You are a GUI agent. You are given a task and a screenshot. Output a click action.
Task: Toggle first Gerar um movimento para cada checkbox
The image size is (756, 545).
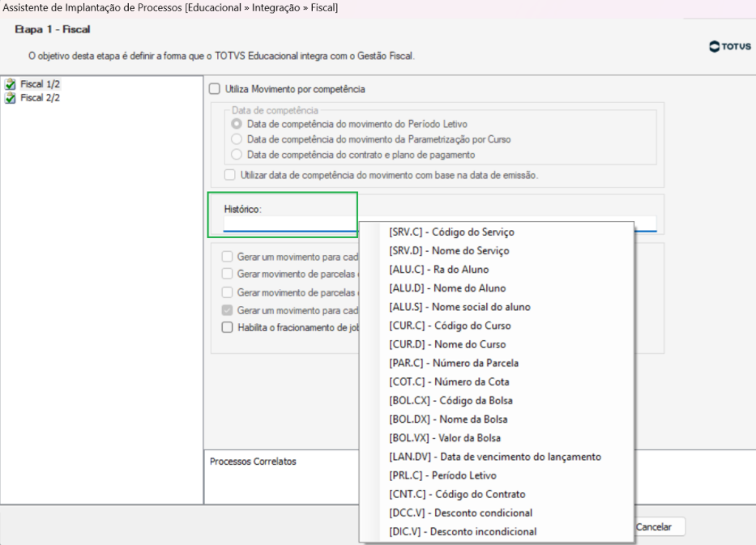click(x=227, y=257)
